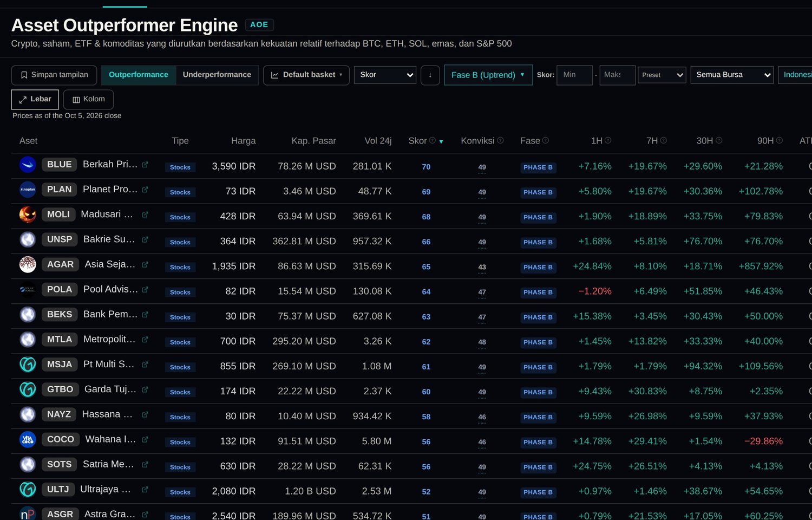
Task: Sort table by Vol 24j column
Action: point(378,141)
